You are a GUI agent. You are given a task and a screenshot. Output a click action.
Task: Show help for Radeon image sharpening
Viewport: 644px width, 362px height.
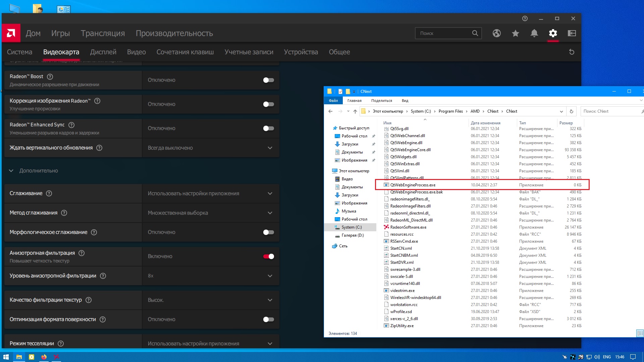[x=97, y=101]
